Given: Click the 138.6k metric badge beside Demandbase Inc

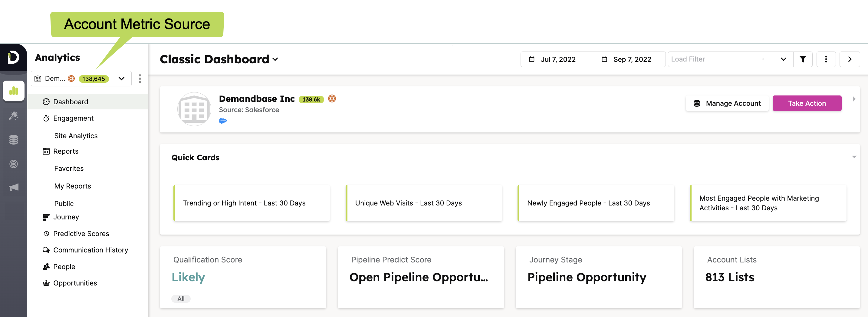Looking at the screenshot, I should click(x=311, y=99).
